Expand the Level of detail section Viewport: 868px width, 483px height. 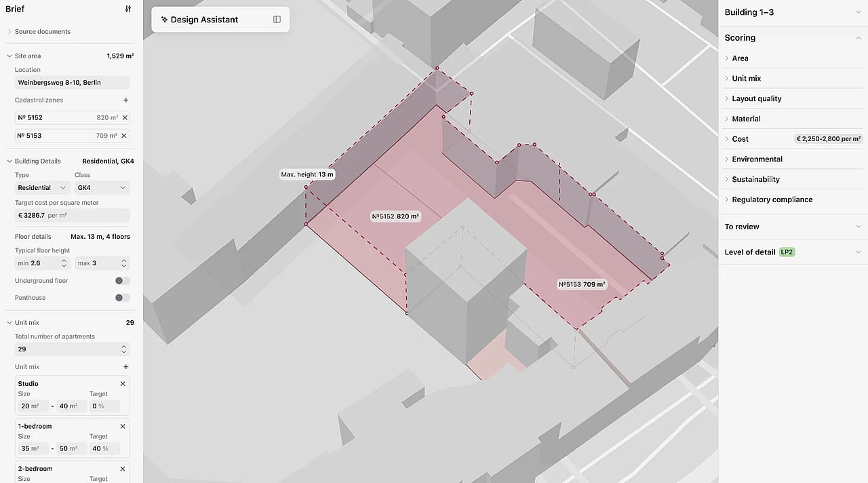[859, 252]
